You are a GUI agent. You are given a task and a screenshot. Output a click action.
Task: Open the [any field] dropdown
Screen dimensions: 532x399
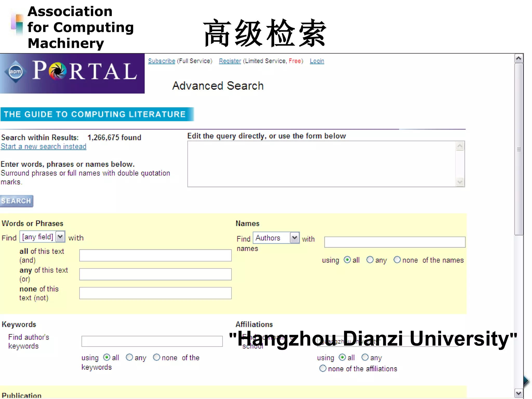(60, 237)
